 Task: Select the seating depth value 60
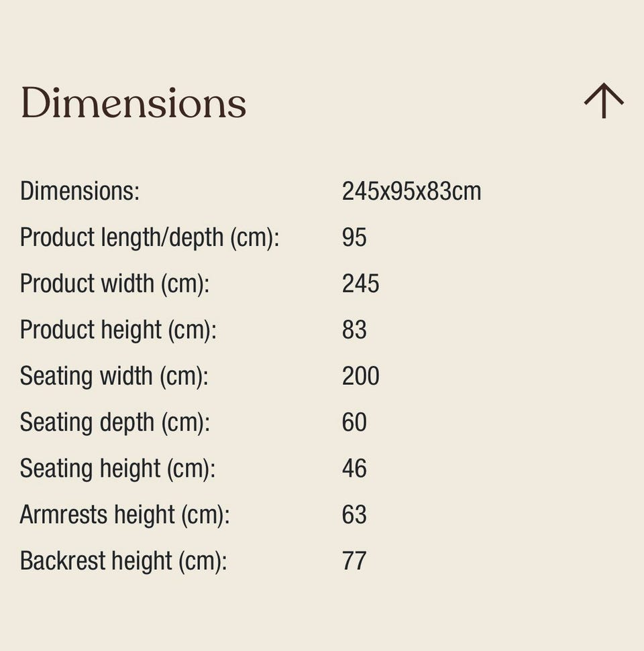tap(354, 422)
